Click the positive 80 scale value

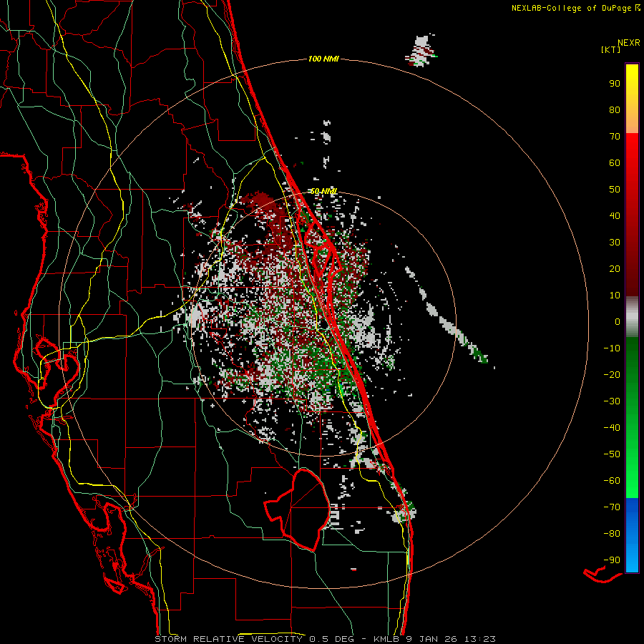(x=615, y=109)
